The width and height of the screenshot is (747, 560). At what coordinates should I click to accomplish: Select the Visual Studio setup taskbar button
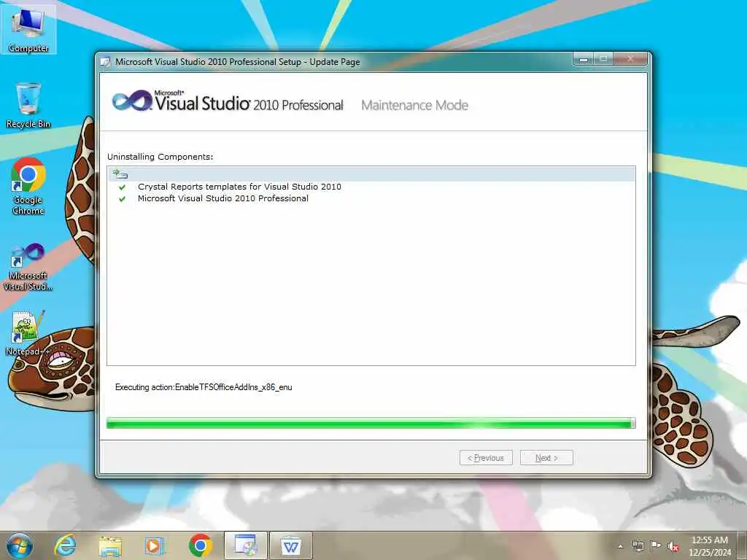pyautogui.click(x=246, y=545)
